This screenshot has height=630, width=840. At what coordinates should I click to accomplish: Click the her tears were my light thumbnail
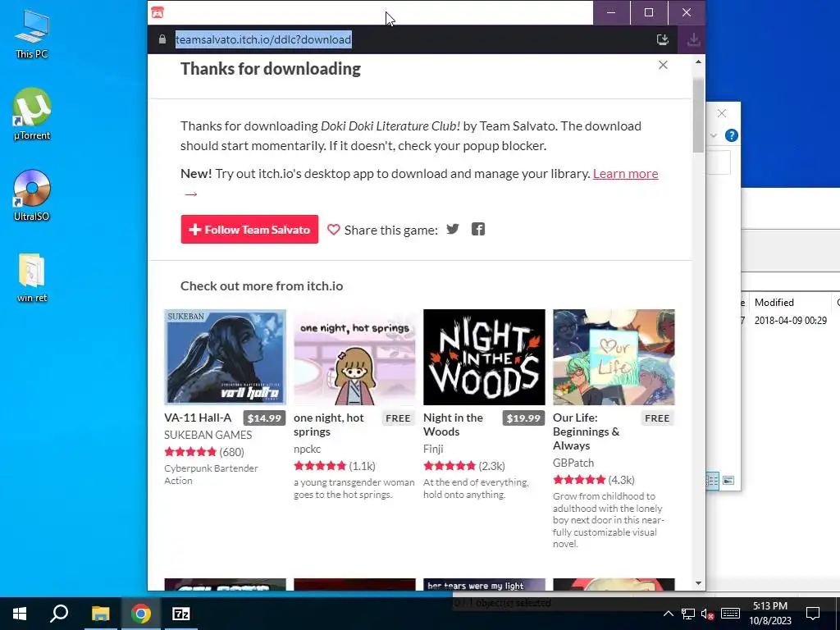pyautogui.click(x=484, y=584)
